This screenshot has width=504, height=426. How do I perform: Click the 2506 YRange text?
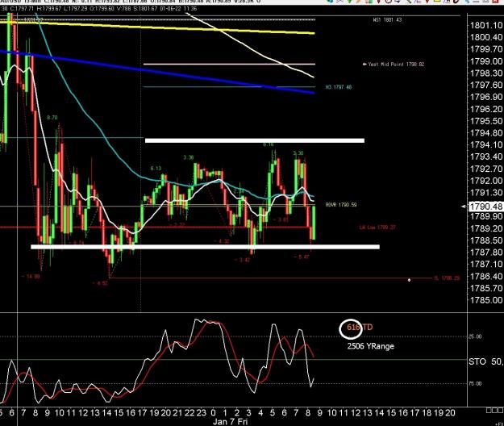(x=371, y=346)
